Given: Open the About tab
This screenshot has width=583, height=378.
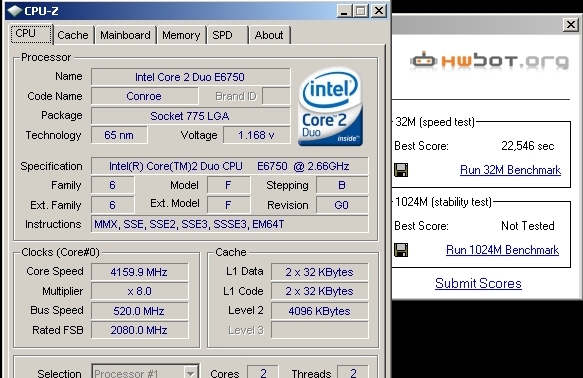Looking at the screenshot, I should [269, 35].
